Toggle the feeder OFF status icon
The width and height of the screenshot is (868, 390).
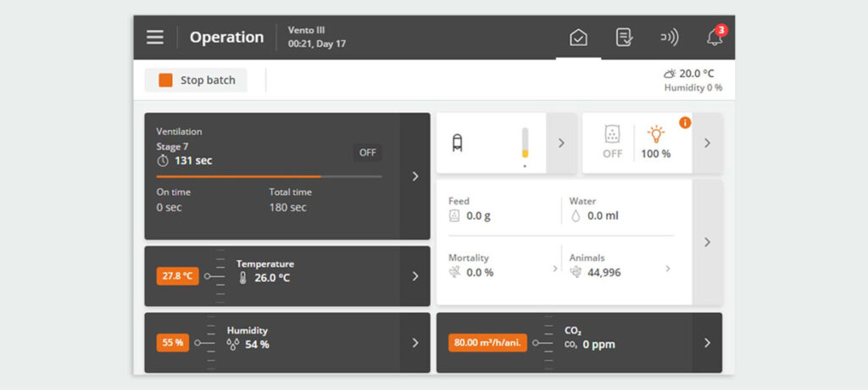click(612, 141)
